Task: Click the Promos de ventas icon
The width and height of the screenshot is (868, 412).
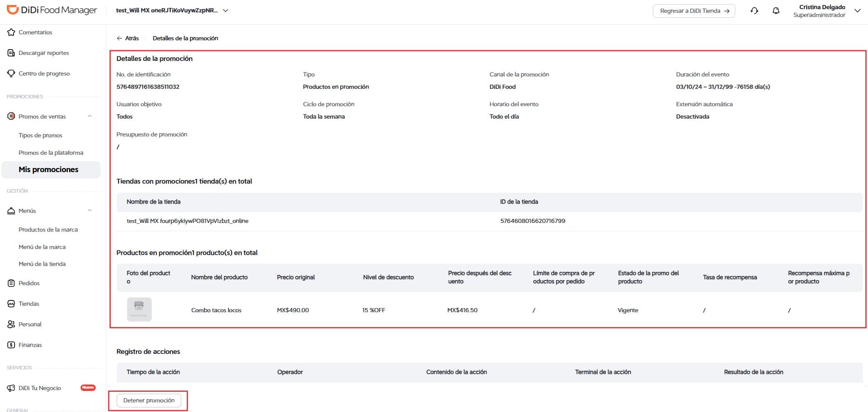Action: (x=11, y=116)
